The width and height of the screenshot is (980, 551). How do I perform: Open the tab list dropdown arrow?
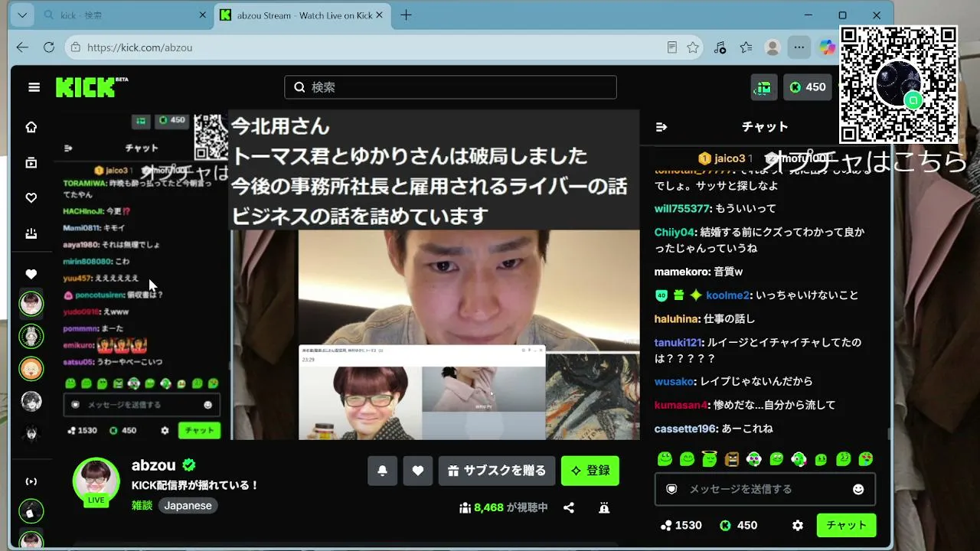[x=22, y=15]
